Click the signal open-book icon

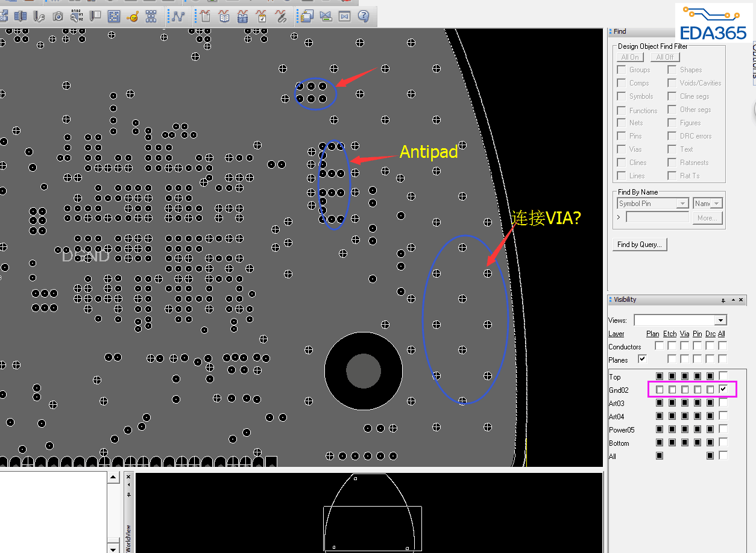click(x=224, y=17)
